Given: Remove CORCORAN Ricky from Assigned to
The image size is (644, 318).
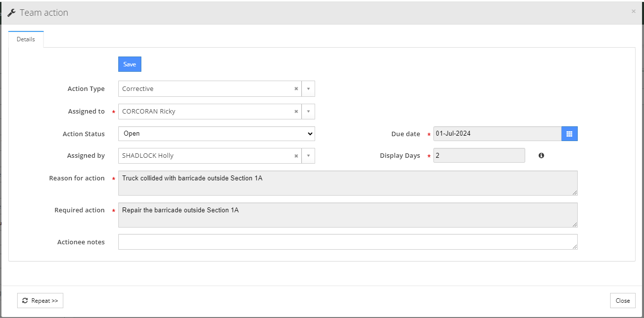Looking at the screenshot, I should pos(296,111).
